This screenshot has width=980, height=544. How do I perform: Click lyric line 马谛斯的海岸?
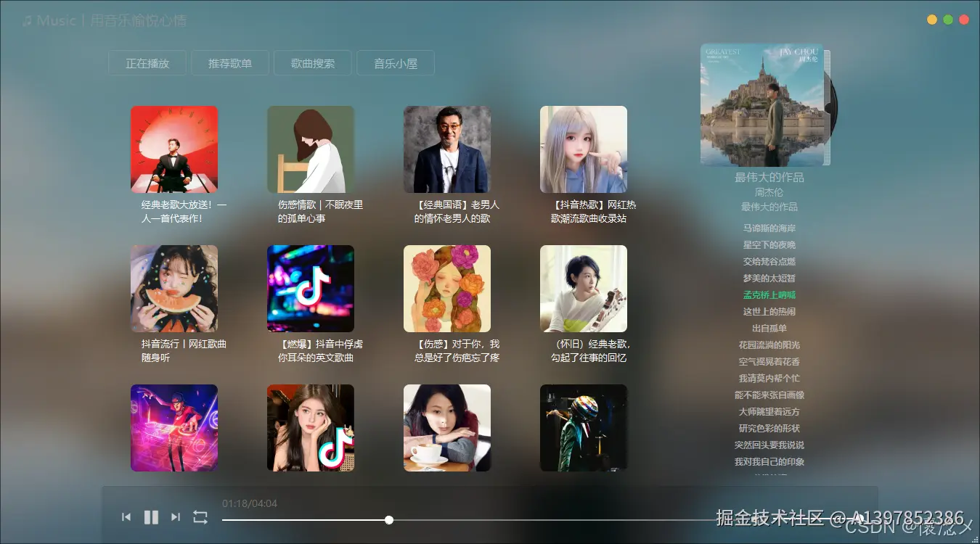[x=769, y=228]
